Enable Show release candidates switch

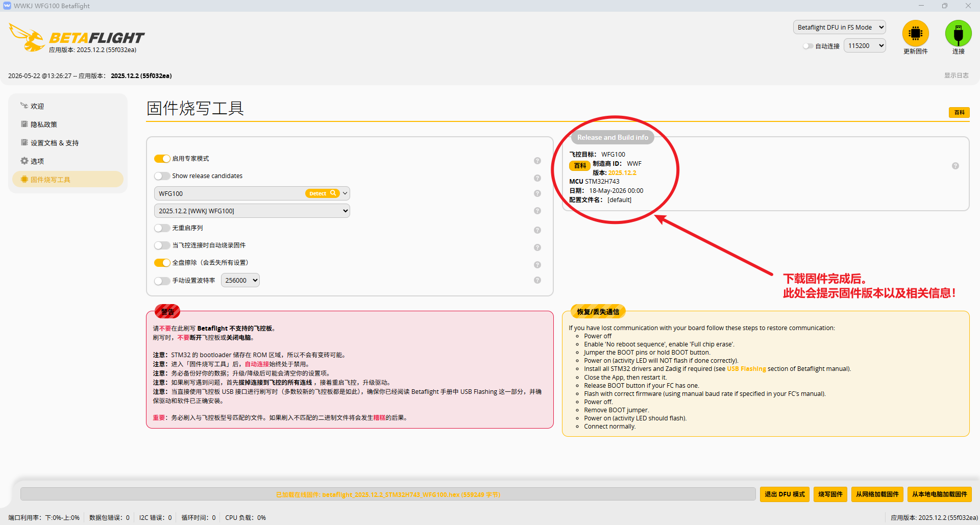click(x=162, y=176)
